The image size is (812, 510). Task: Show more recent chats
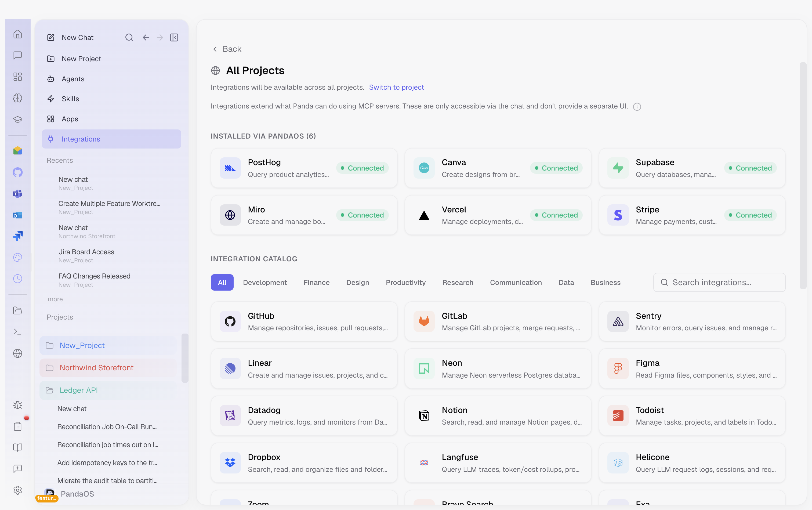(55, 299)
